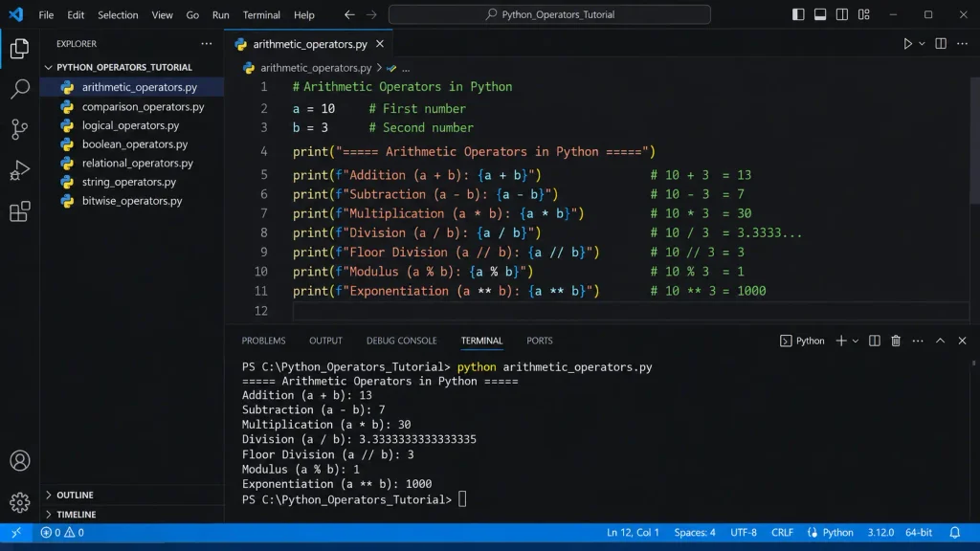Click the terminal prompt input line
Image resolution: width=980 pixels, height=551 pixels.
click(x=354, y=499)
